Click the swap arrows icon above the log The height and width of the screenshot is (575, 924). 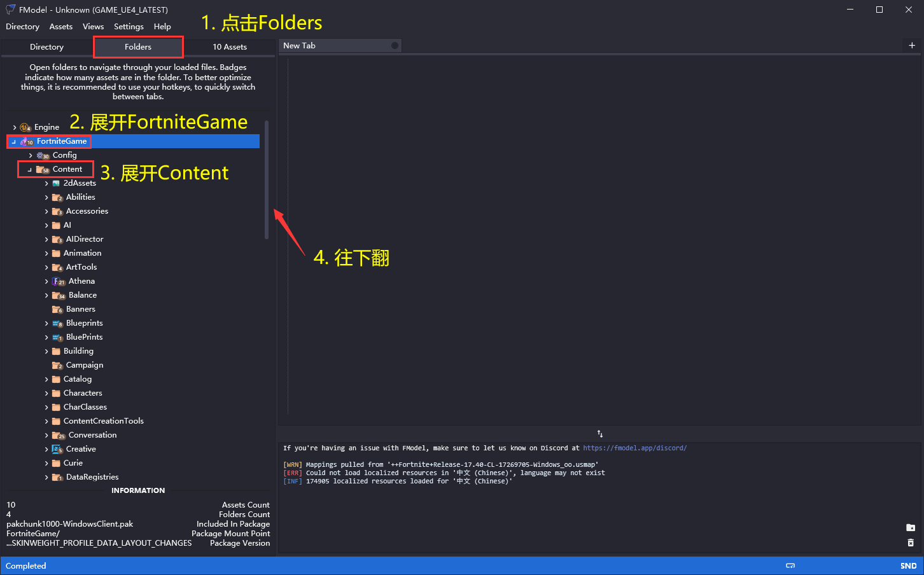click(600, 434)
